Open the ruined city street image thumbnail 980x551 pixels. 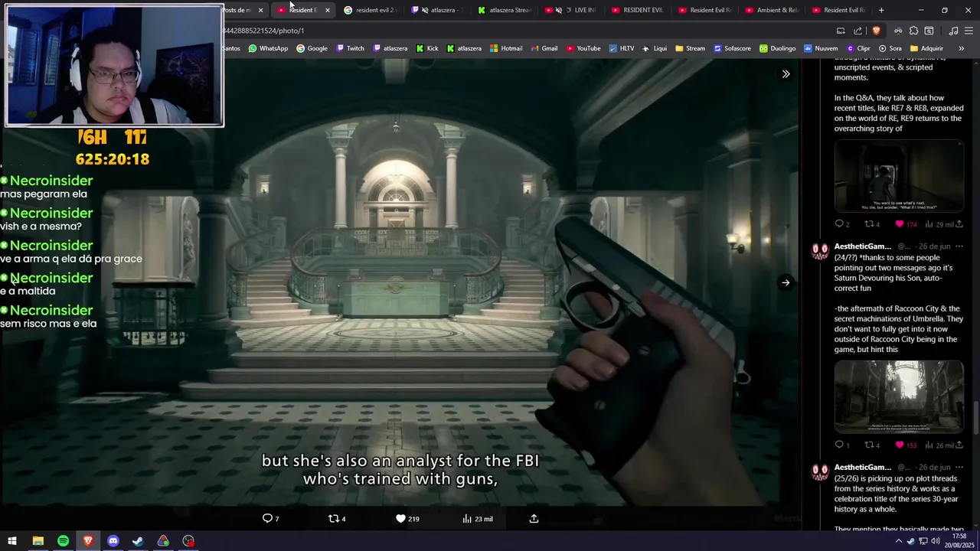point(899,396)
